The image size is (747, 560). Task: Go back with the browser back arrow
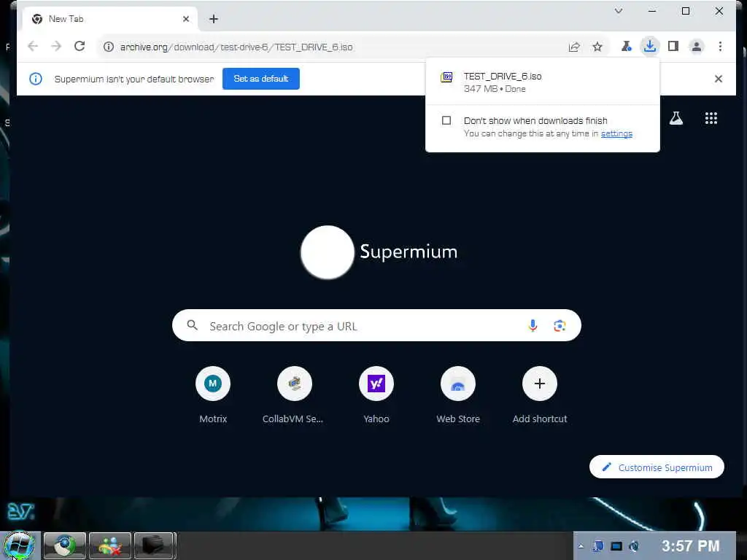click(x=33, y=46)
